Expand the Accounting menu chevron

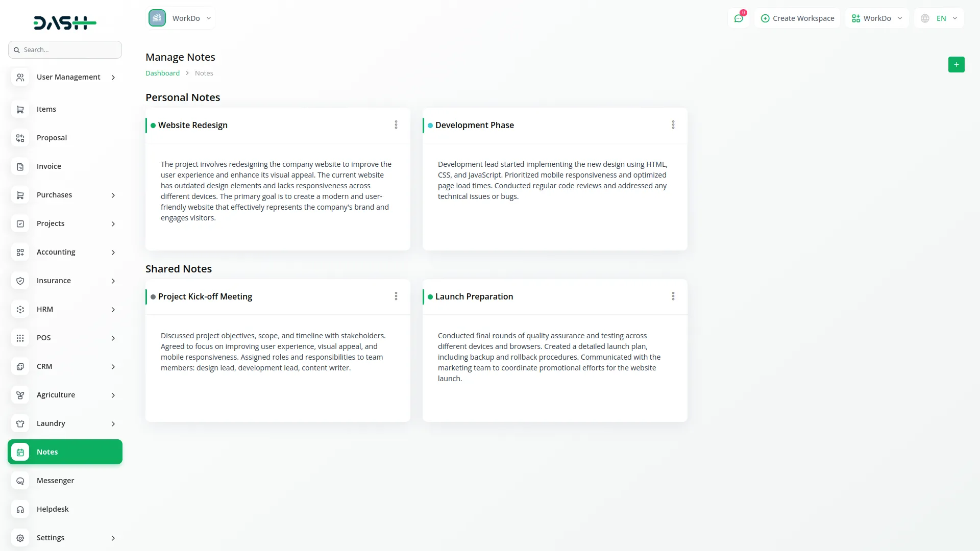[113, 253]
